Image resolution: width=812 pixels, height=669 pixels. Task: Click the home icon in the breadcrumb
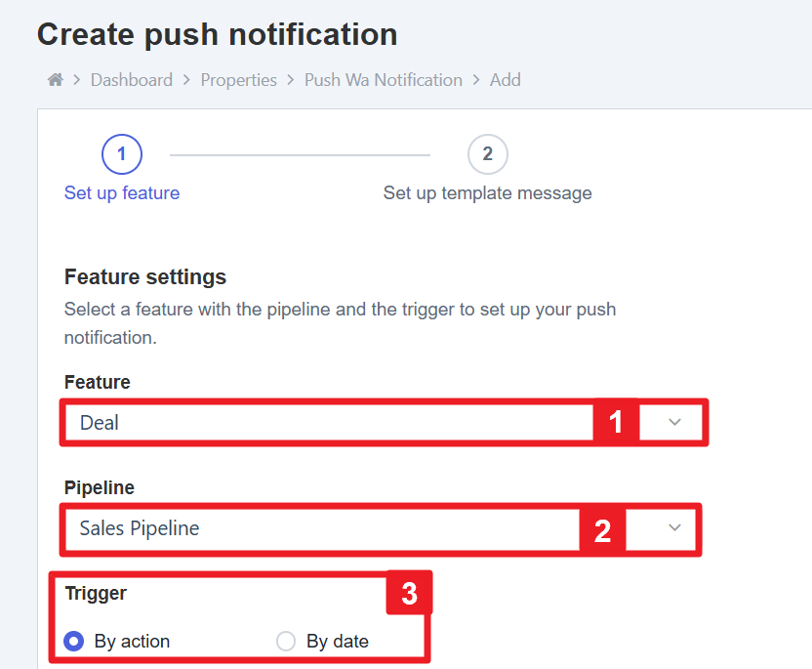pos(55,80)
